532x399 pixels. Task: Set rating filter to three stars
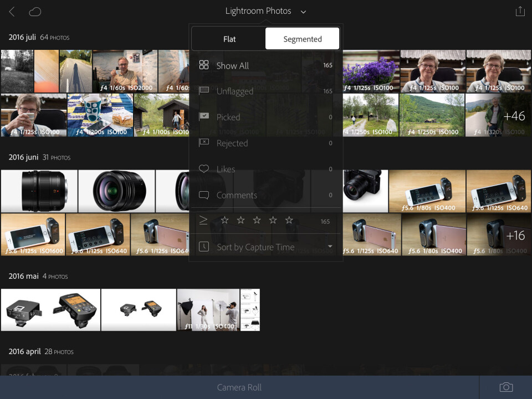[x=257, y=220]
